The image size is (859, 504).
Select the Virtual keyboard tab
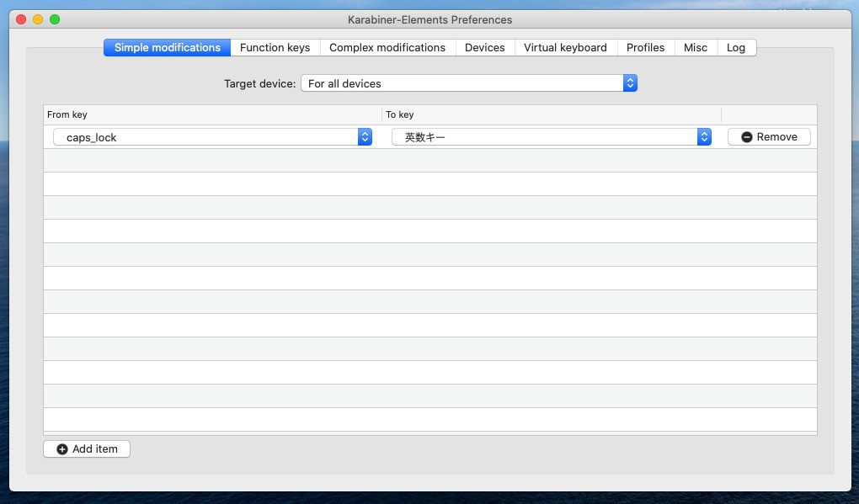(565, 48)
